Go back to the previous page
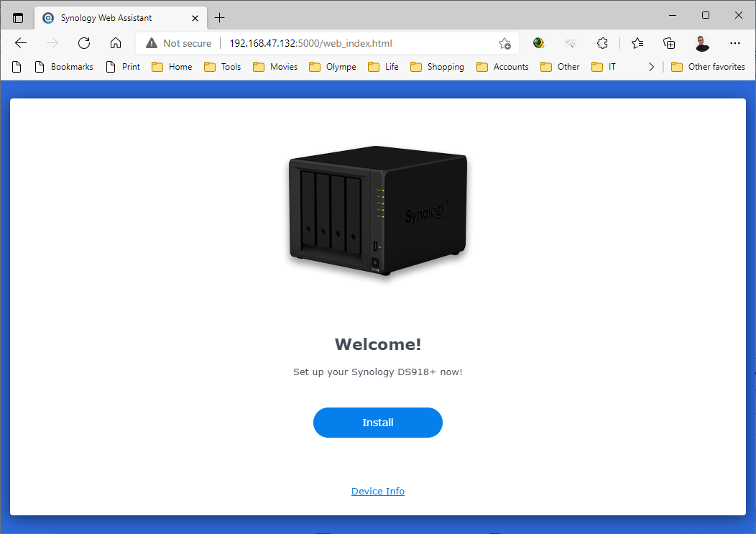 coord(21,43)
